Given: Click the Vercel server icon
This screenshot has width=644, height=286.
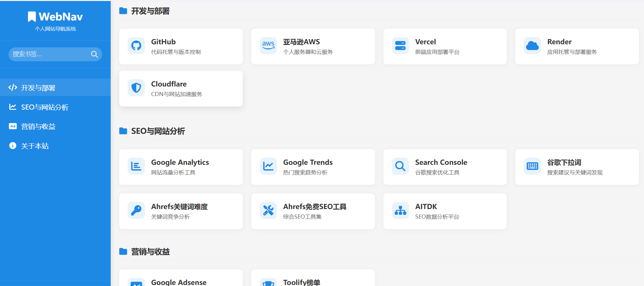Looking at the screenshot, I should pyautogui.click(x=400, y=46).
